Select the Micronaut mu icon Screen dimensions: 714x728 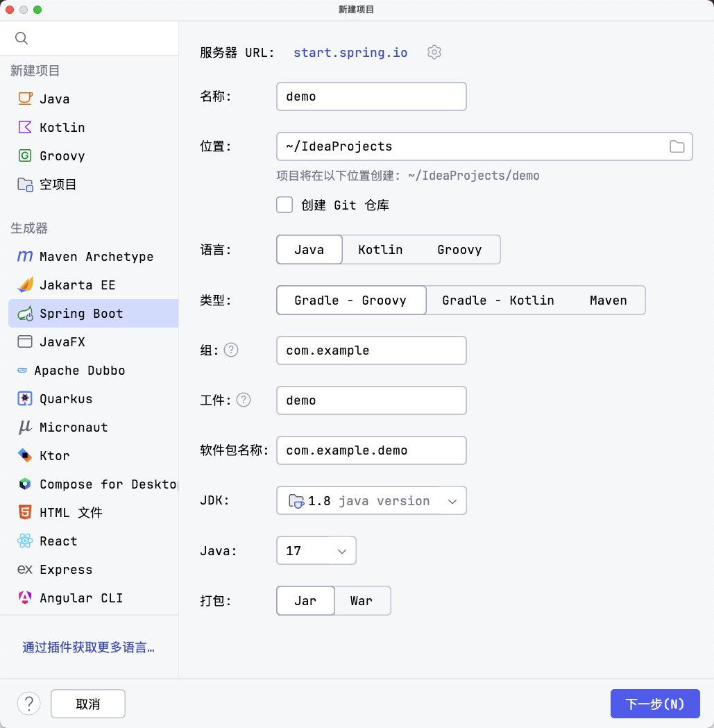pyautogui.click(x=25, y=427)
